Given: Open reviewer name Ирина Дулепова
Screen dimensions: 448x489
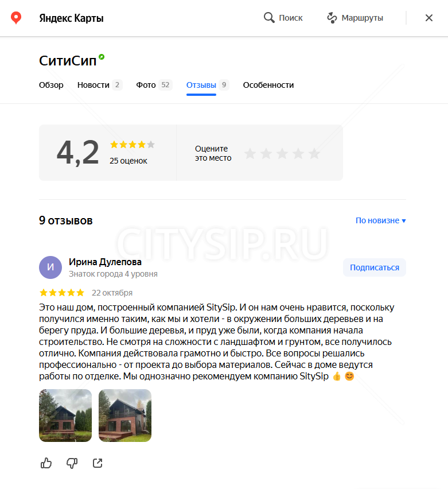Looking at the screenshot, I should (x=105, y=262).
